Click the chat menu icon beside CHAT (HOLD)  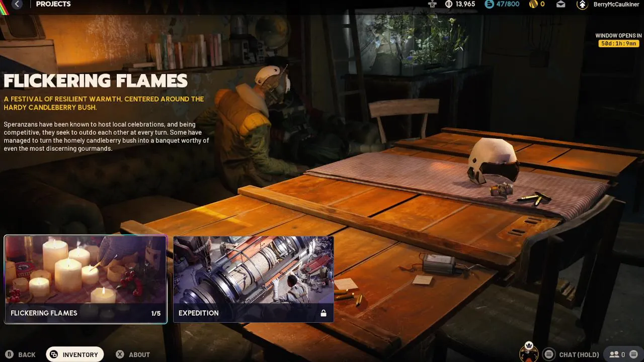coord(549,354)
